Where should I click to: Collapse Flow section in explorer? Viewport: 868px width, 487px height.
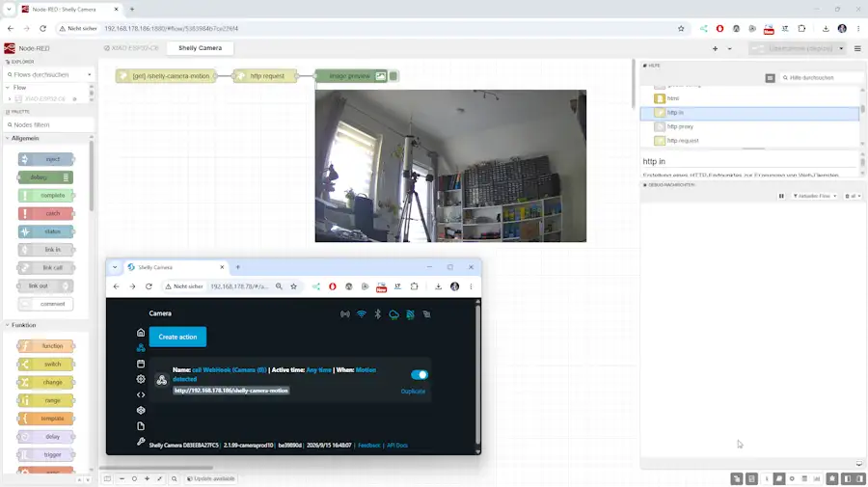tap(7, 88)
